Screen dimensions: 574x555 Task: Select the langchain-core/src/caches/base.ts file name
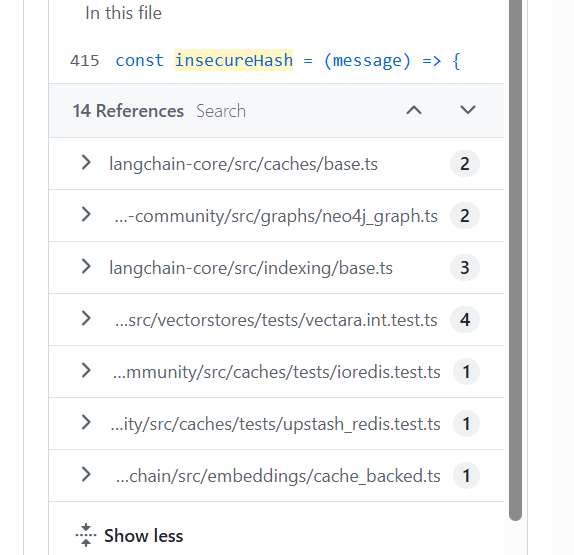tap(243, 164)
